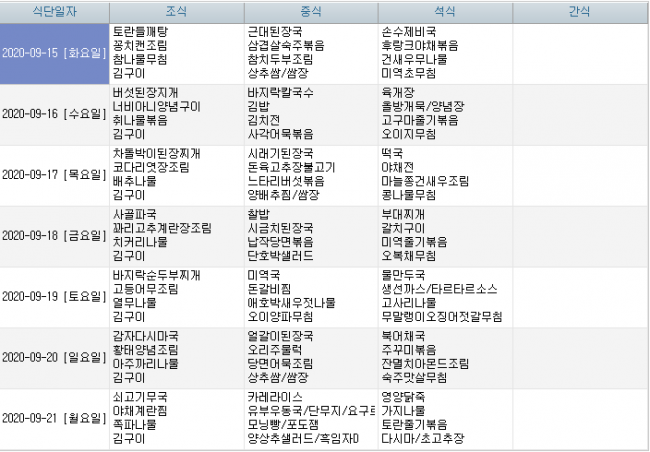650x452 pixels.
Task: Click the 2020-09-18 [금요일] date cell
Action: pyautogui.click(x=54, y=236)
